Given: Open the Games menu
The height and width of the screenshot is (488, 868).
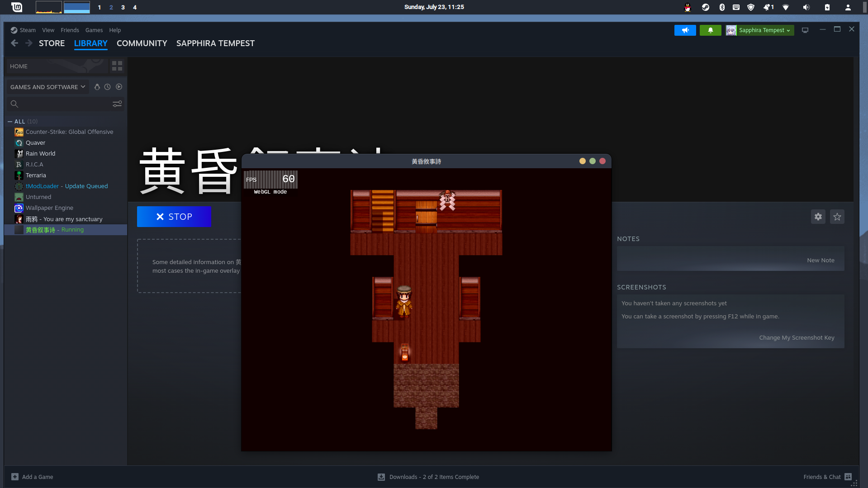Looking at the screenshot, I should coord(94,30).
